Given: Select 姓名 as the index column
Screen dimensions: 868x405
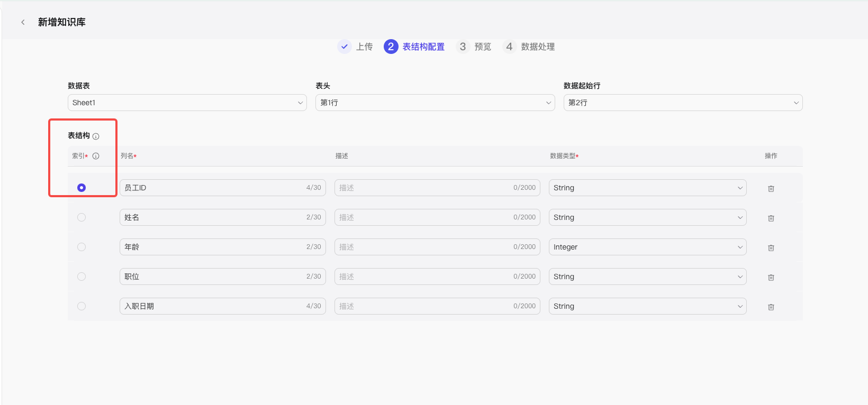Looking at the screenshot, I should [x=82, y=217].
